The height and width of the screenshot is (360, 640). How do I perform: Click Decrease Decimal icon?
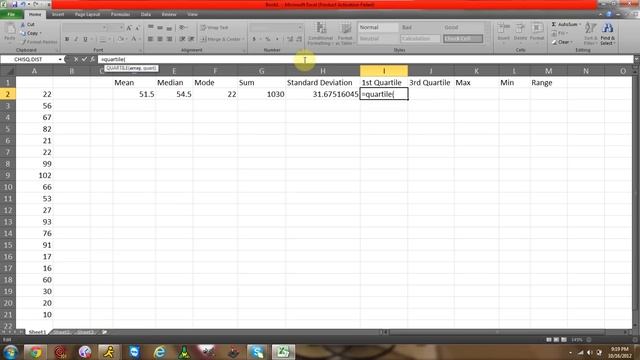point(299,39)
